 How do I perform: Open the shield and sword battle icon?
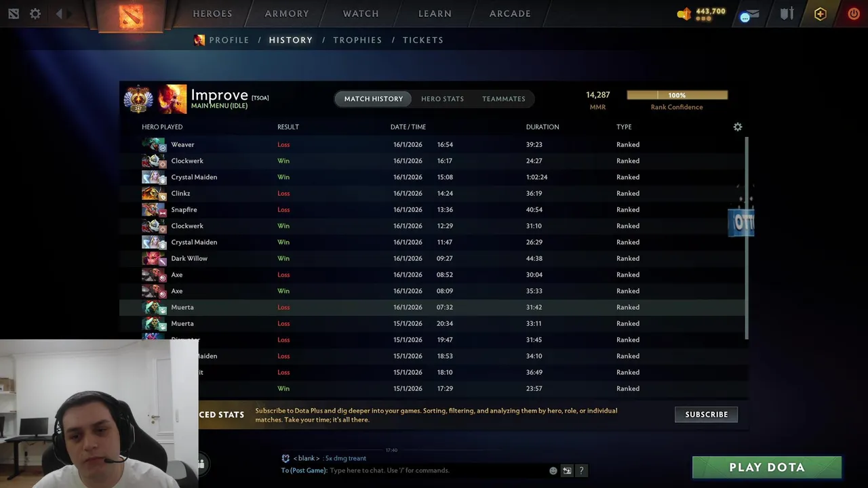[x=787, y=14]
